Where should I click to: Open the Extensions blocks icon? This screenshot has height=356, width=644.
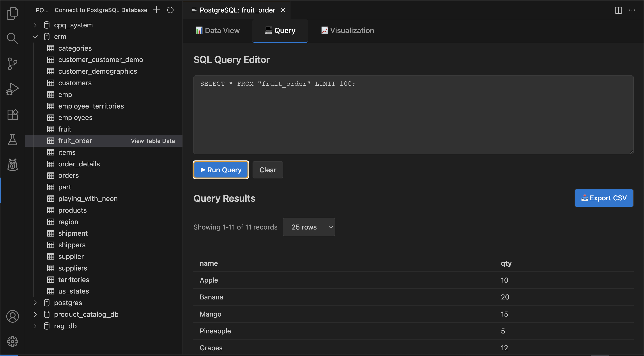pos(12,115)
